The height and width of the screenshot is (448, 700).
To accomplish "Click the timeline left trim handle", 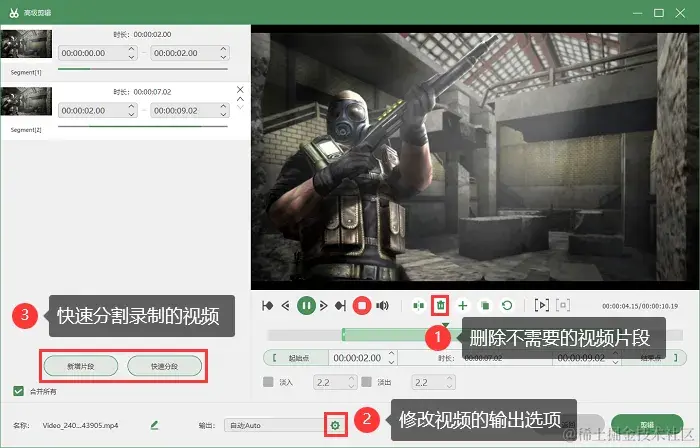I will pos(343,335).
